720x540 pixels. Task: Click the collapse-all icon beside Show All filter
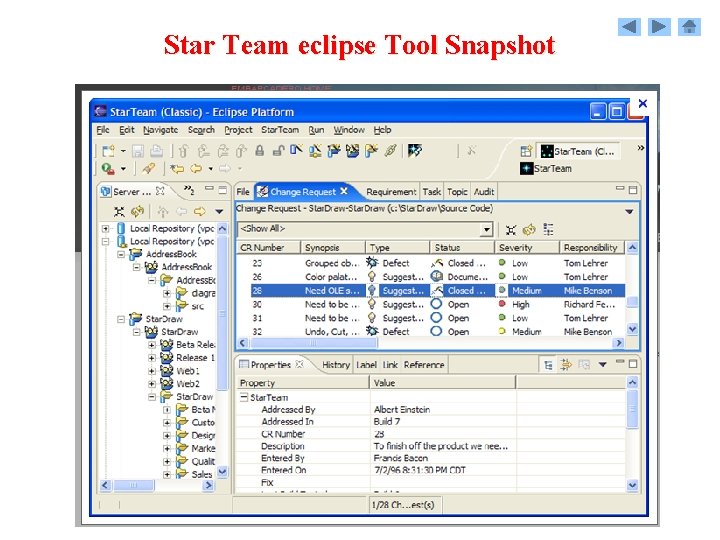[511, 230]
